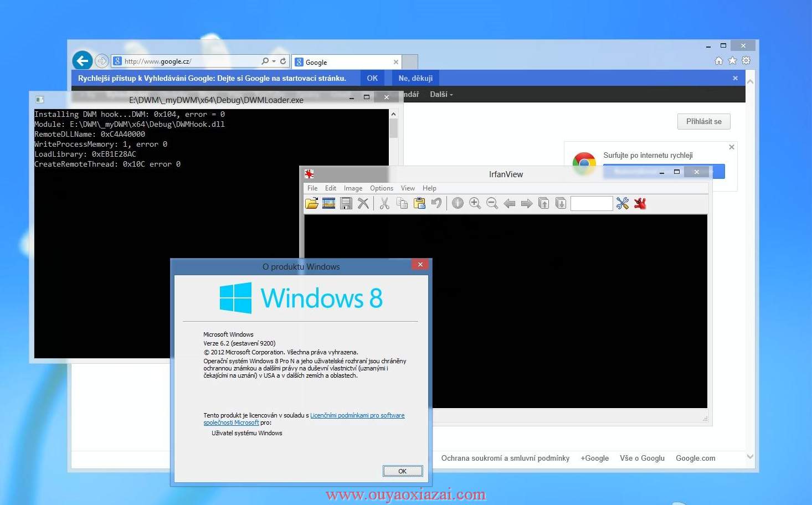Click the Cut scissors icon in IrfanView
The height and width of the screenshot is (505, 812).
[384, 203]
